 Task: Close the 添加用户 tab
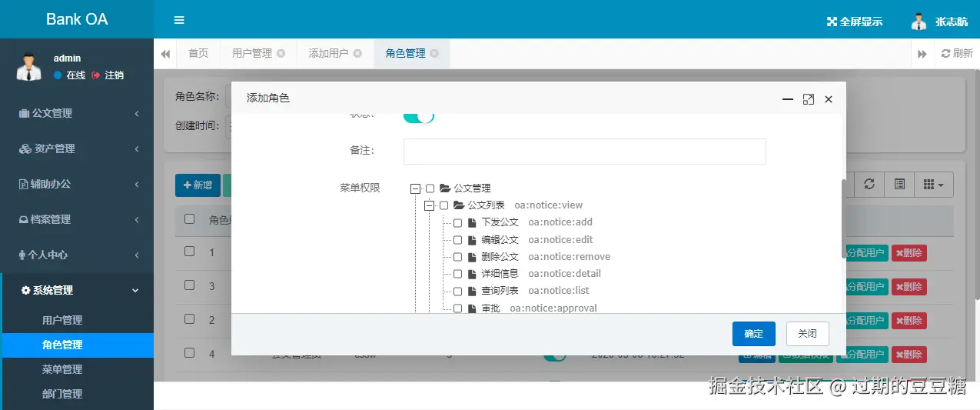[x=357, y=54]
